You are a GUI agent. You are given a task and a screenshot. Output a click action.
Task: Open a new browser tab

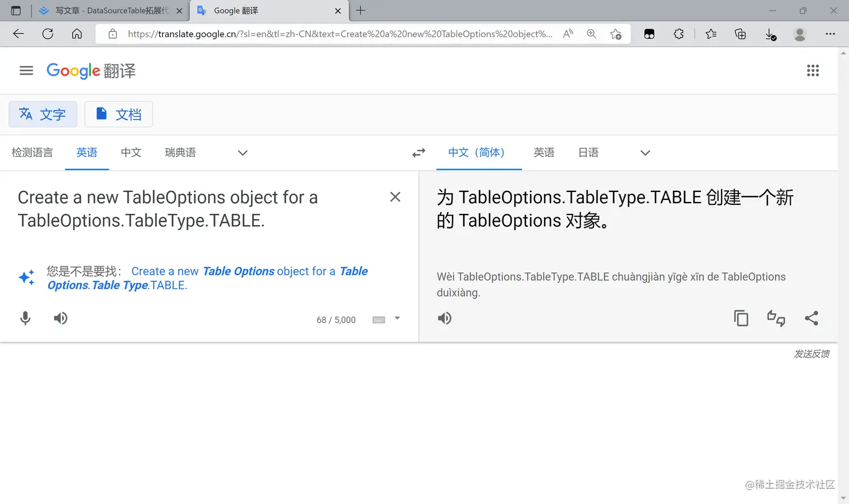click(x=360, y=10)
